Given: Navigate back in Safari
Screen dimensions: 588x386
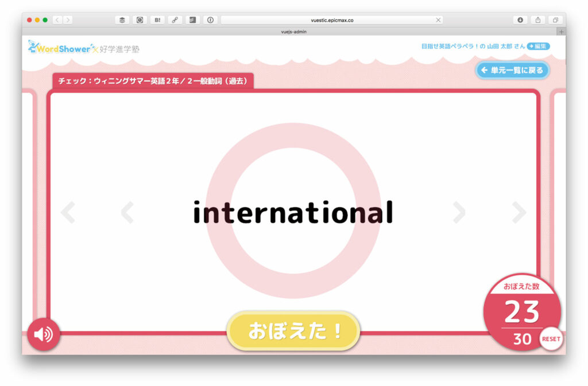Looking at the screenshot, I should 57,20.
